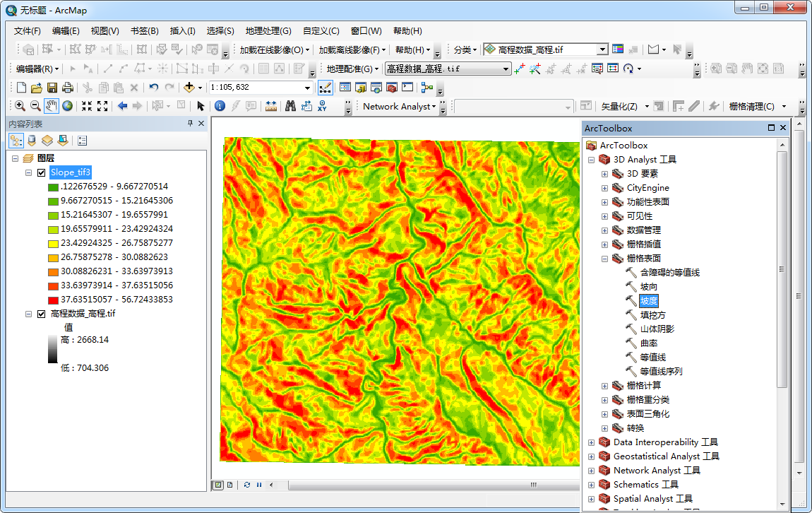Toggle 高程数据_高程.tif layer visibility
Image resolution: width=812 pixels, height=513 pixels.
coord(42,314)
